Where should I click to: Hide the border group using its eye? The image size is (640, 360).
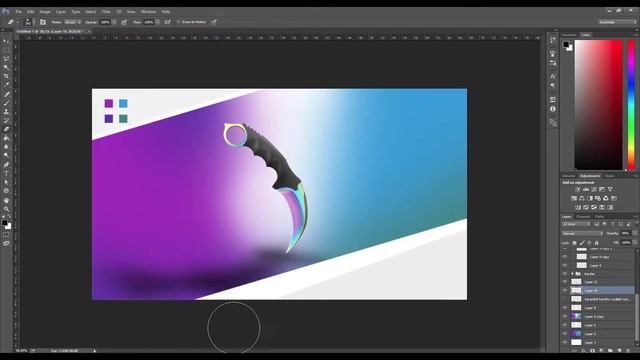click(x=565, y=274)
